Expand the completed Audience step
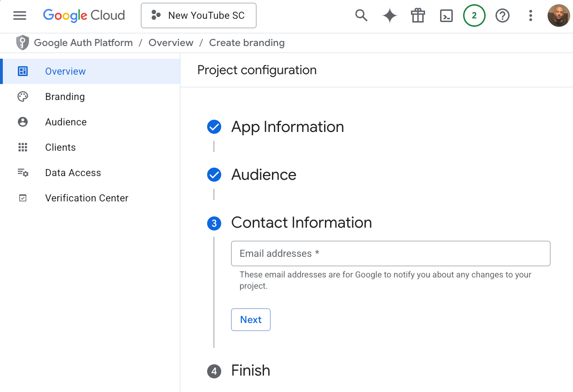 coord(263,175)
